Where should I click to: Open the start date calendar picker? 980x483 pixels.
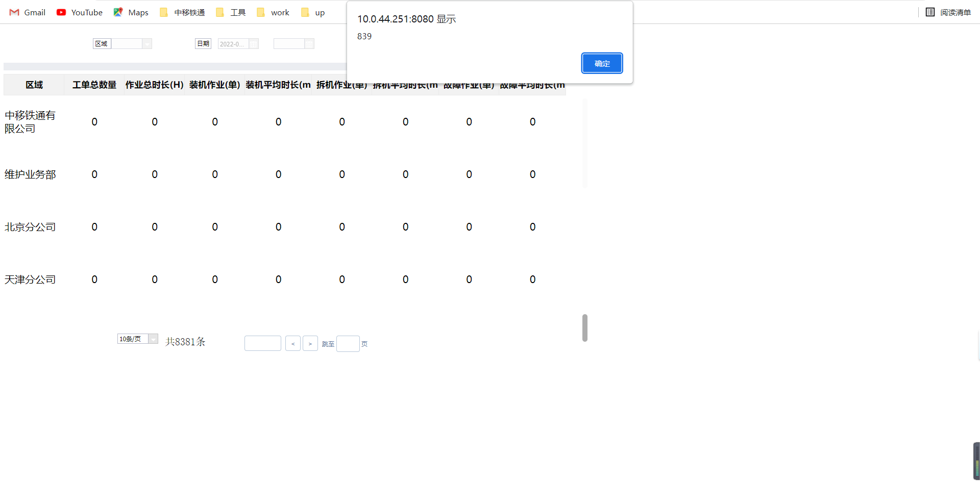[x=254, y=44]
